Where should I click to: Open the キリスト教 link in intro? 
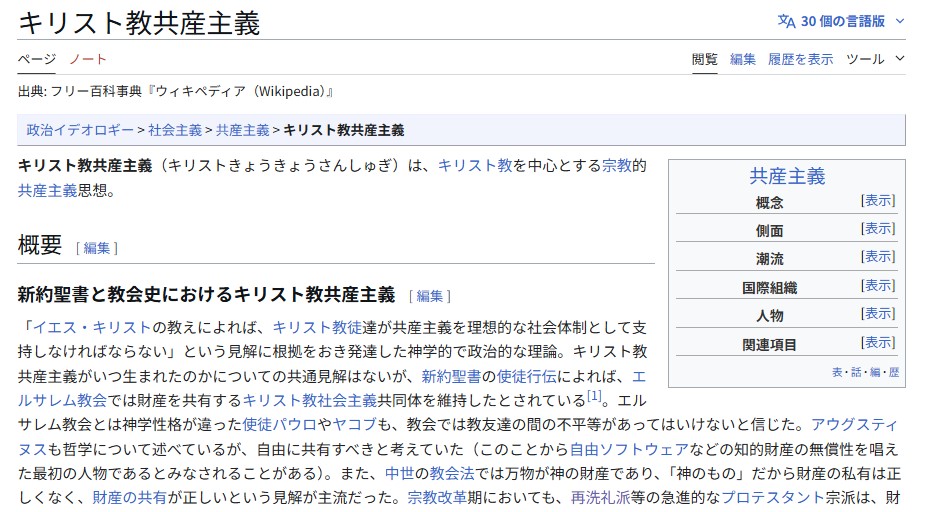coord(475,165)
